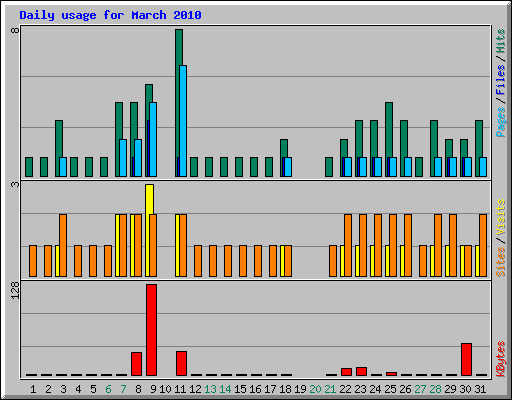512x400 pixels.
Task: Click the orange Sites bar for day 22
Action: (348, 245)
